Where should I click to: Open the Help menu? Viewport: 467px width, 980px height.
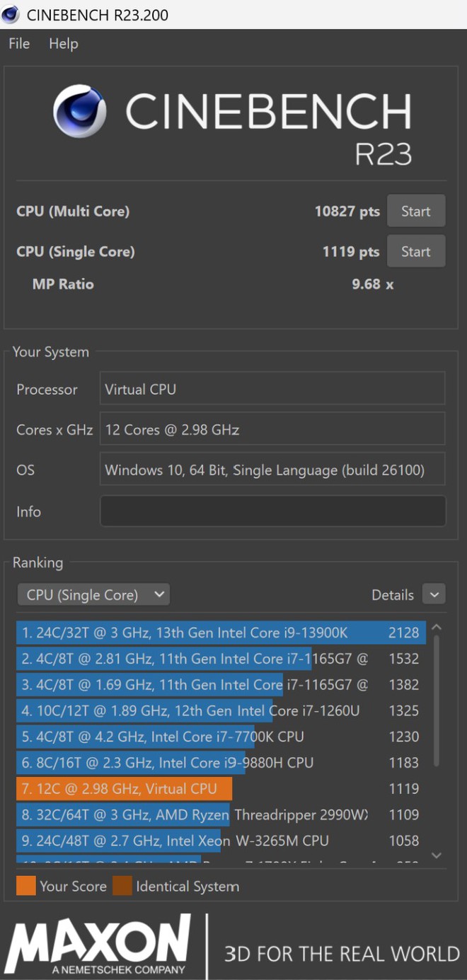pos(63,44)
